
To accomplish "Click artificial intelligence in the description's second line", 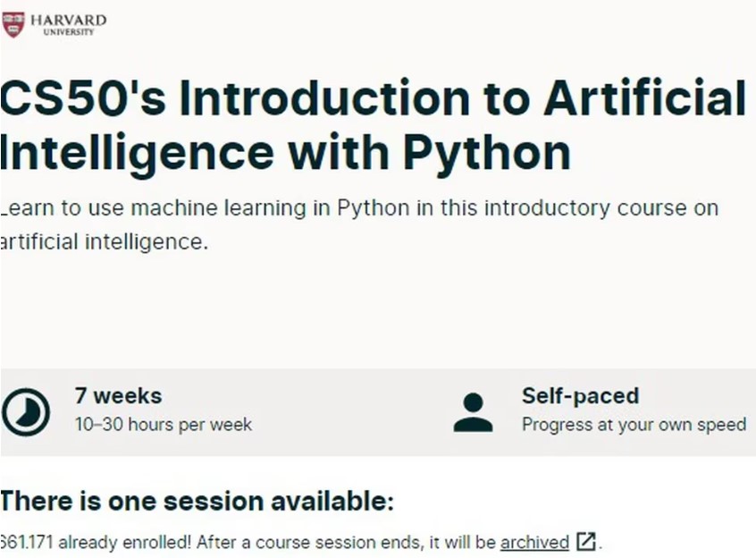I will (105, 241).
